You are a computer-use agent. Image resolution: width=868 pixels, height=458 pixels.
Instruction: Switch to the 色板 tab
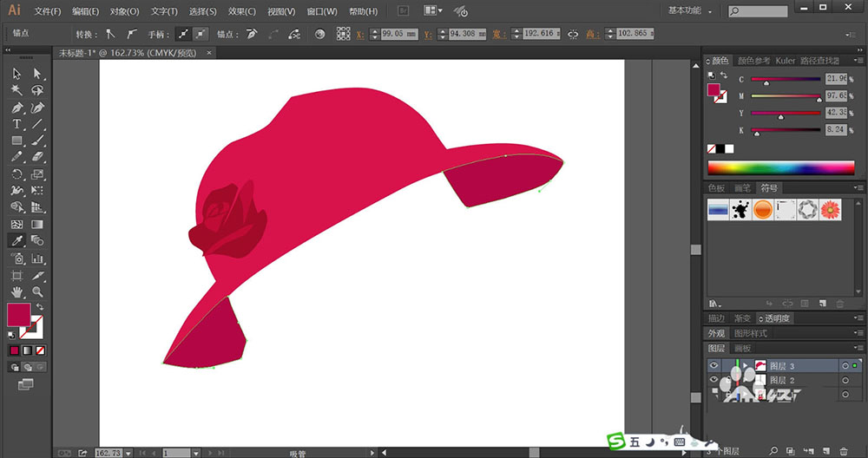pyautogui.click(x=716, y=187)
